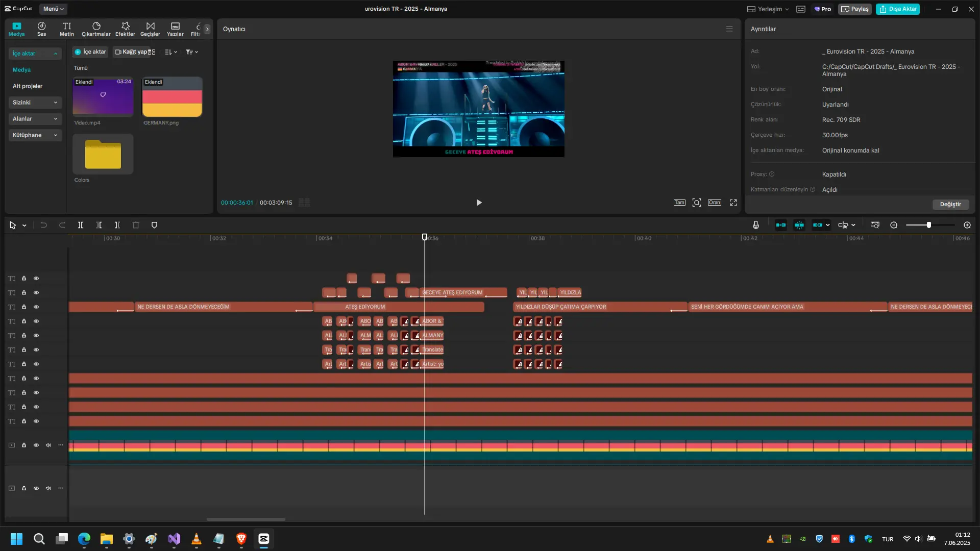This screenshot has height=551, width=980.
Task: Click the Windows Start button
Action: tap(17, 539)
